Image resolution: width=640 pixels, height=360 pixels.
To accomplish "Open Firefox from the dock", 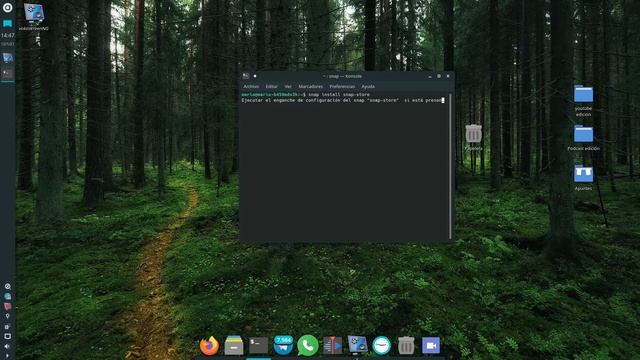I will (x=209, y=346).
